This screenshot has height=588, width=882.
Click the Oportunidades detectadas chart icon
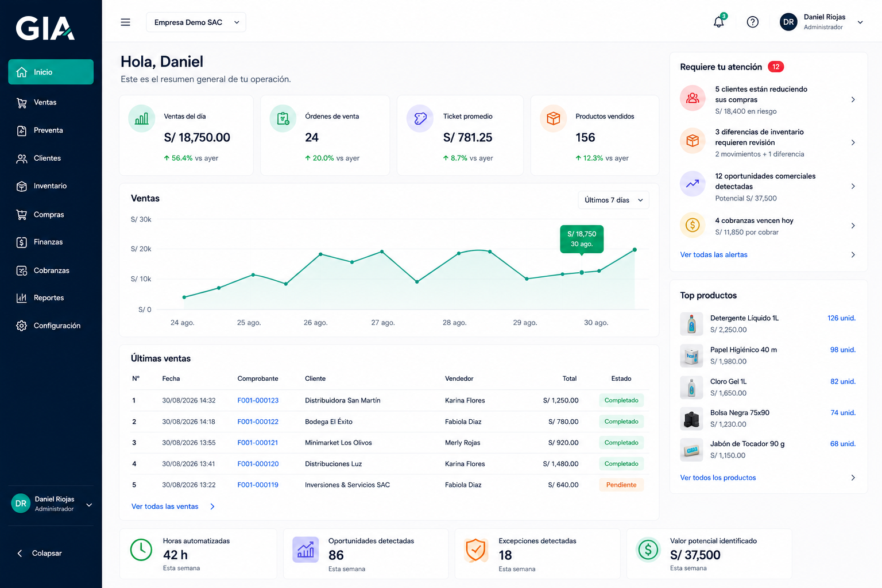click(305, 550)
